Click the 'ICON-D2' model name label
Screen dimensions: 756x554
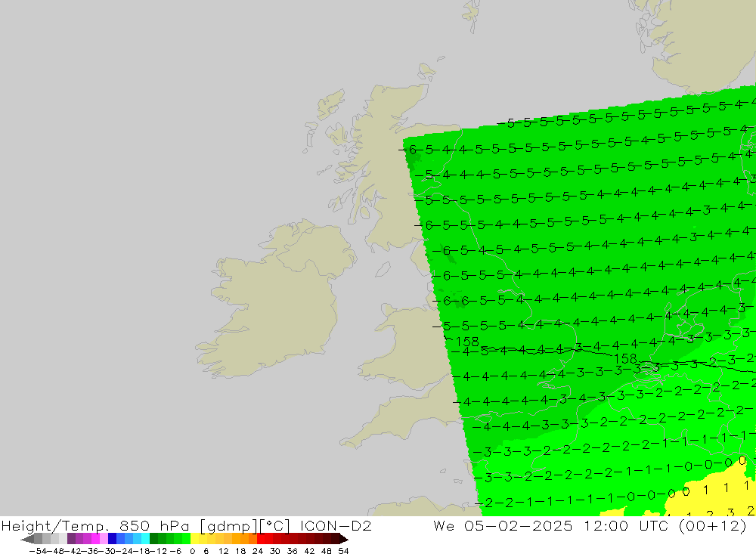(336, 525)
